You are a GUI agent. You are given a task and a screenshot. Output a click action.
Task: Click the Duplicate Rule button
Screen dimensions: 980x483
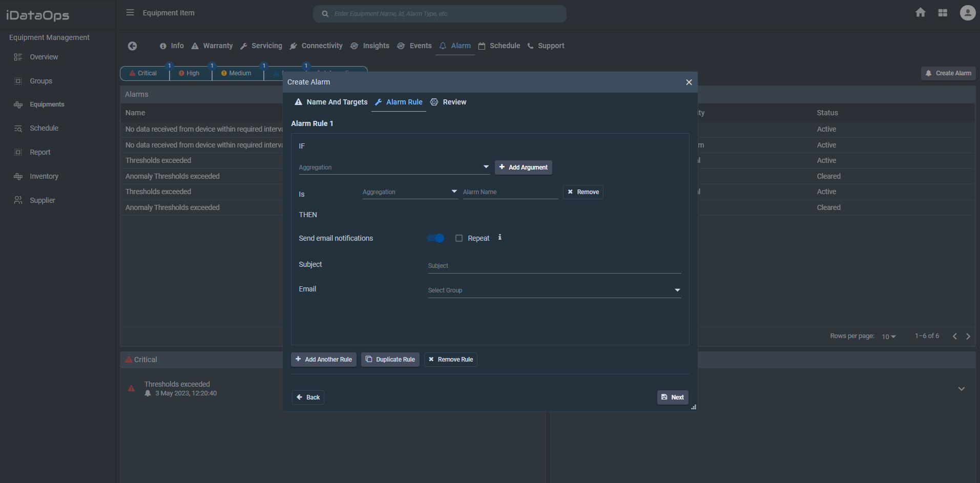[390, 360]
